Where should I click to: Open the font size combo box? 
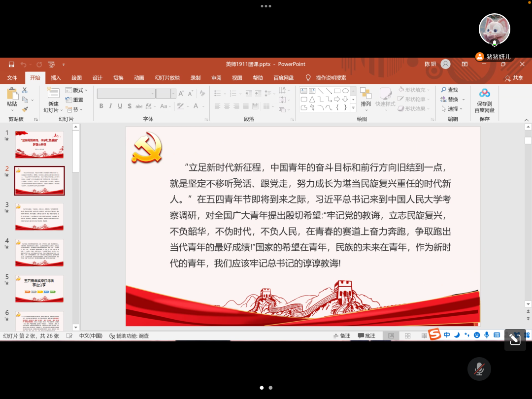click(166, 93)
